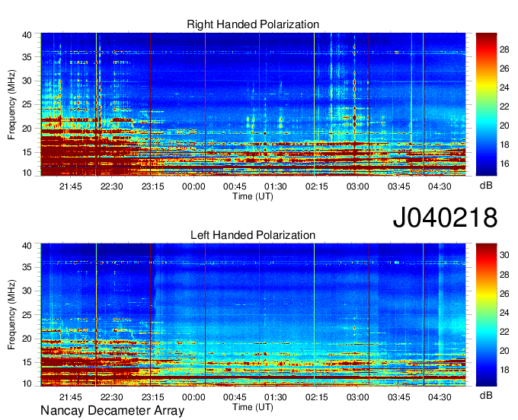Screen dimensions: 518x420
Task: Click the 35 MHz tick of Right Handed plot
Action: tap(27, 57)
